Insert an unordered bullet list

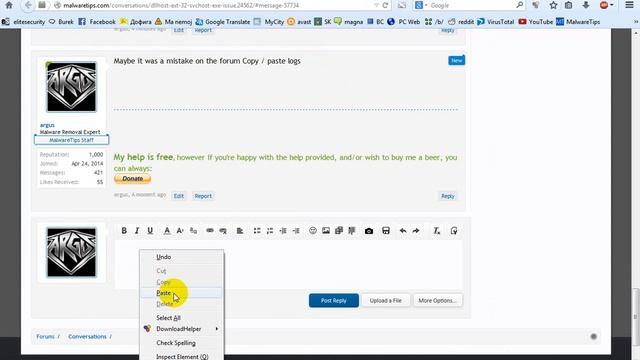click(x=257, y=231)
